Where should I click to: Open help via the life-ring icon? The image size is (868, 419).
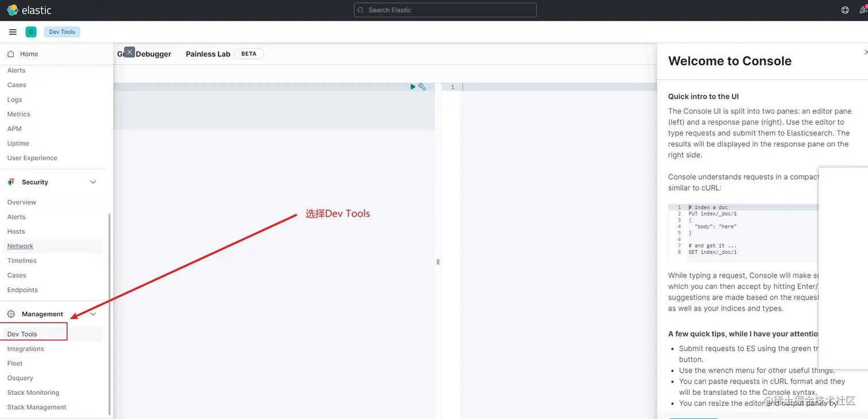click(x=844, y=10)
